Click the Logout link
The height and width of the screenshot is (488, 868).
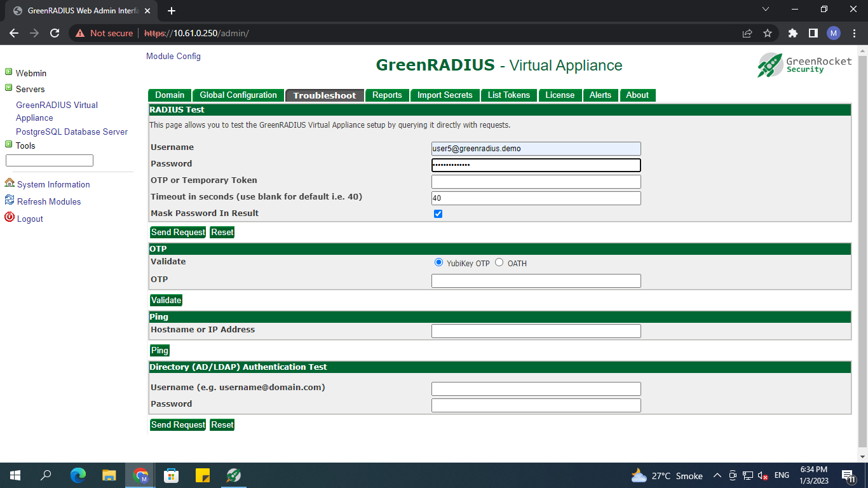tap(30, 219)
